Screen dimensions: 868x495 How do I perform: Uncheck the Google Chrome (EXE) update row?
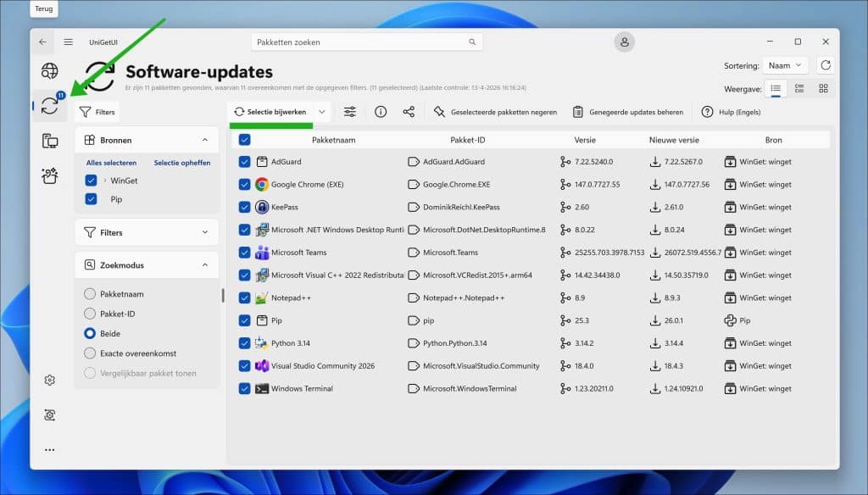245,184
